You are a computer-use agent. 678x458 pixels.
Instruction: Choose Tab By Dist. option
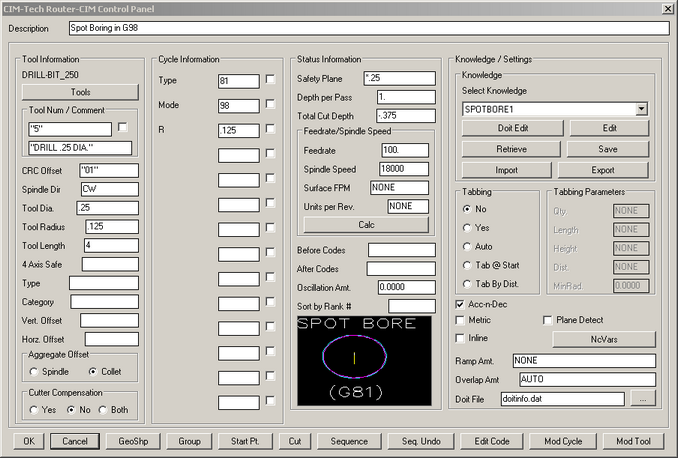[467, 284]
